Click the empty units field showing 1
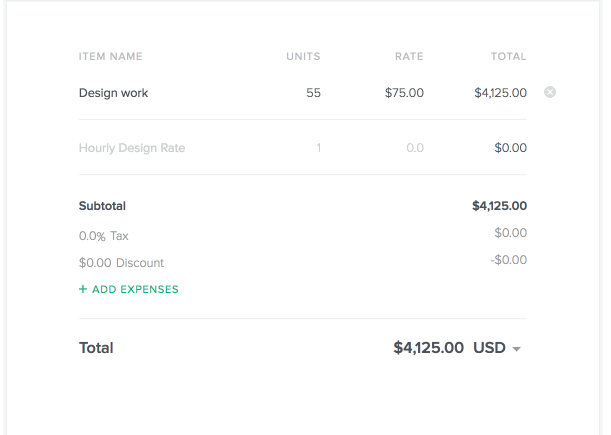Image resolution: width=611 pixels, height=435 pixels. [x=319, y=148]
